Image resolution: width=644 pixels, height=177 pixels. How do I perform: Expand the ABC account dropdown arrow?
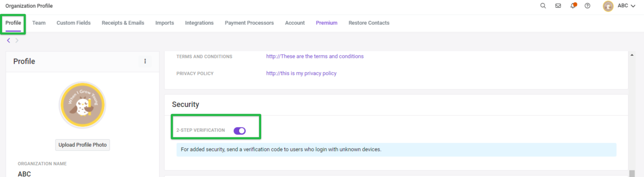click(633, 6)
